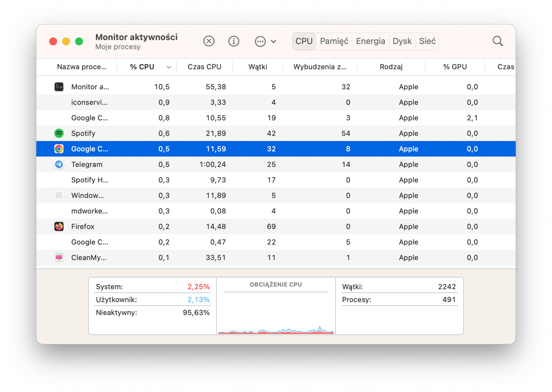
Task: Click the System 2,25% statistic
Action: click(x=153, y=287)
